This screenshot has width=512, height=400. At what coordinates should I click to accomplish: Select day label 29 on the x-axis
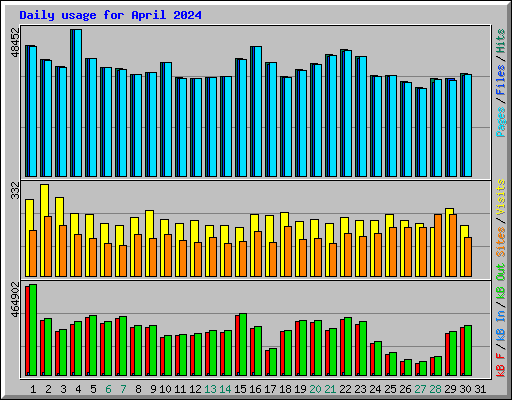[450, 389]
